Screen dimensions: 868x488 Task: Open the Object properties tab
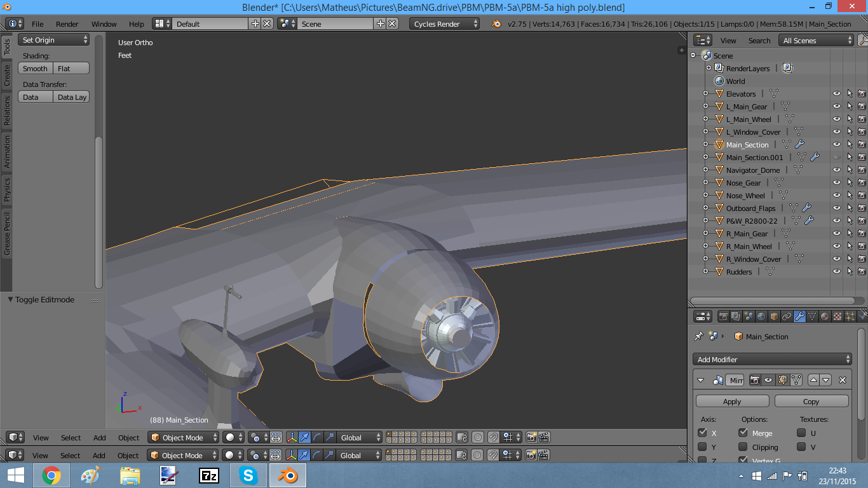(774, 316)
